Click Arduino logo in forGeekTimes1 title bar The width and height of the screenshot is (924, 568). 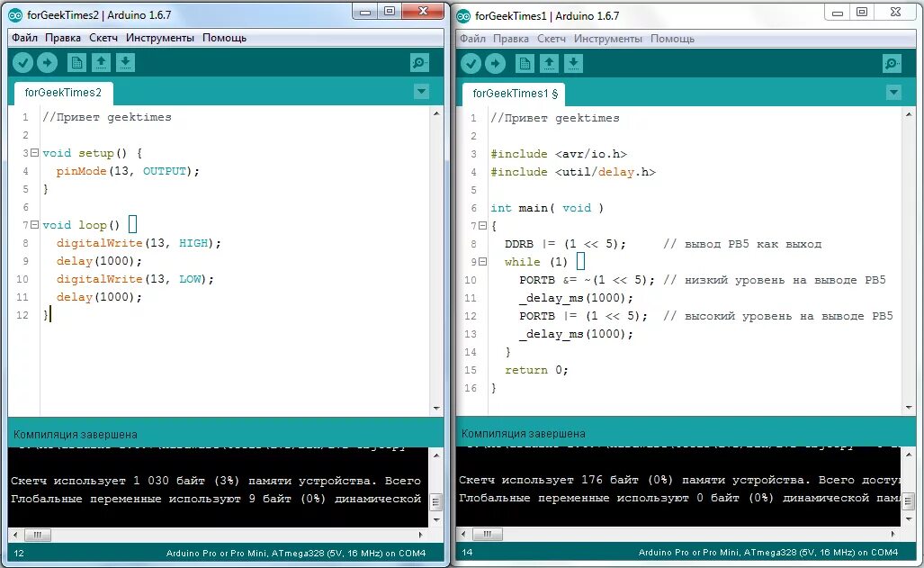pyautogui.click(x=463, y=16)
